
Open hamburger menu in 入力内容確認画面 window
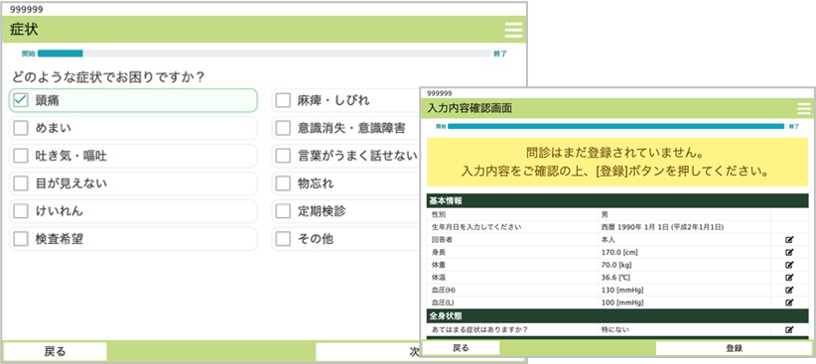tap(804, 108)
